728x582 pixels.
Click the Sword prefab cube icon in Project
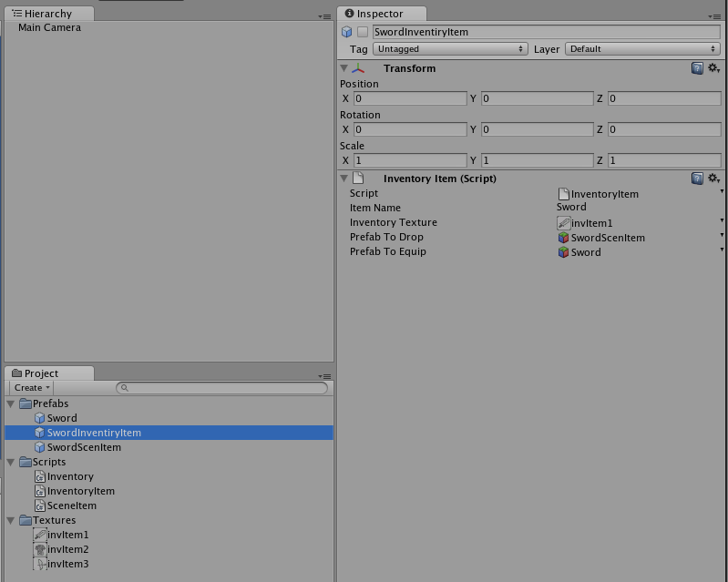click(39, 418)
